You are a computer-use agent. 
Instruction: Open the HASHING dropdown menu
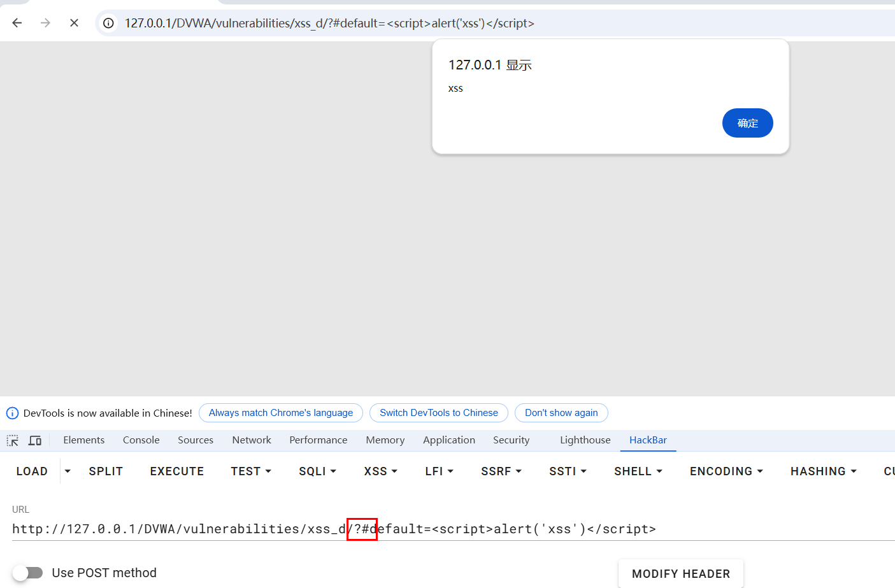pos(824,471)
